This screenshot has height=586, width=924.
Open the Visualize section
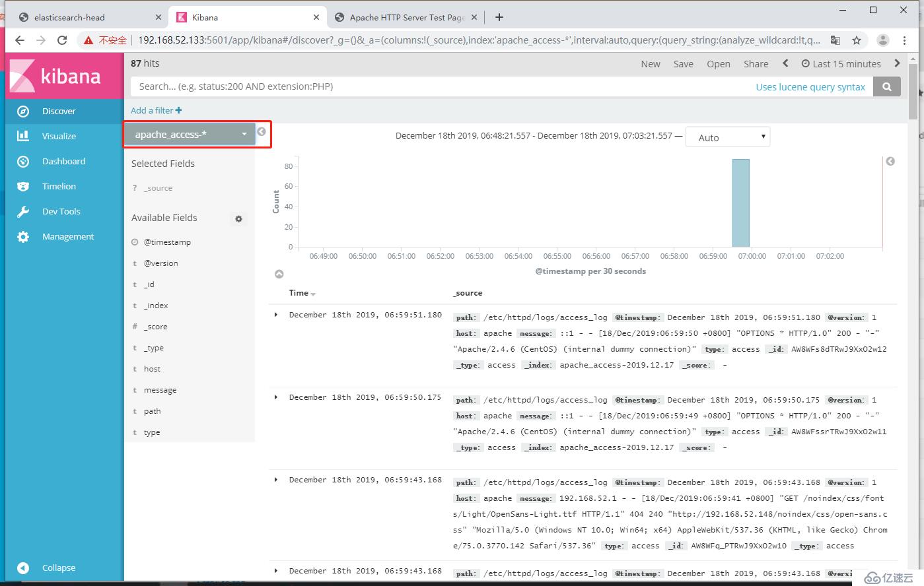click(59, 136)
